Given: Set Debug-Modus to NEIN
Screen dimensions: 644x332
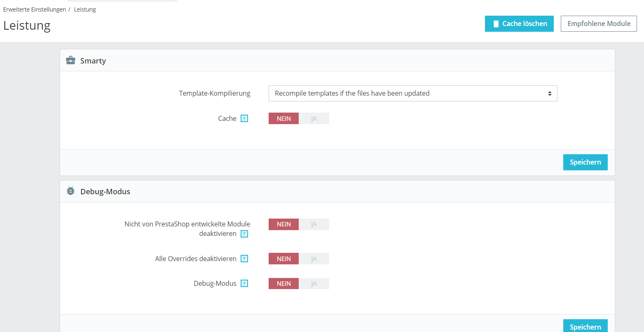Looking at the screenshot, I should [x=283, y=284].
